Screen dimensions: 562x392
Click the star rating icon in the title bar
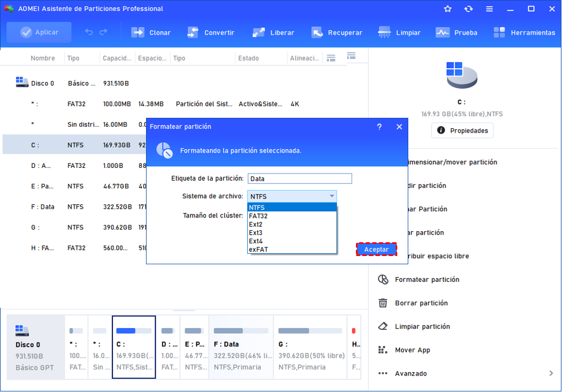[447, 9]
